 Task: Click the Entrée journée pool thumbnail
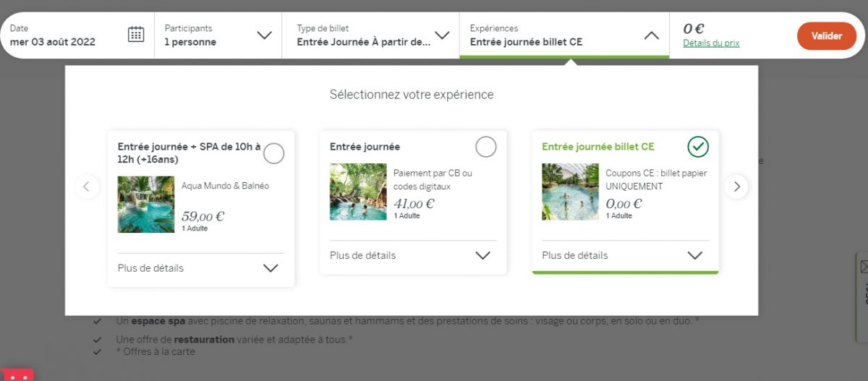(x=358, y=192)
